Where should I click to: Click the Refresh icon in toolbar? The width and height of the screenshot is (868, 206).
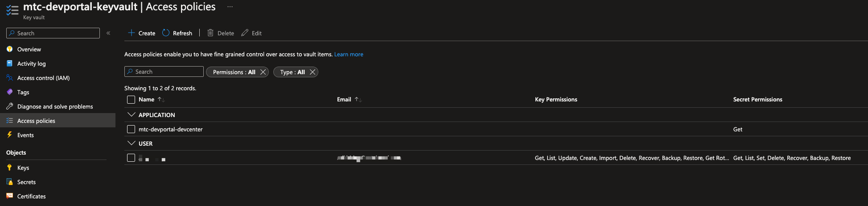point(166,33)
